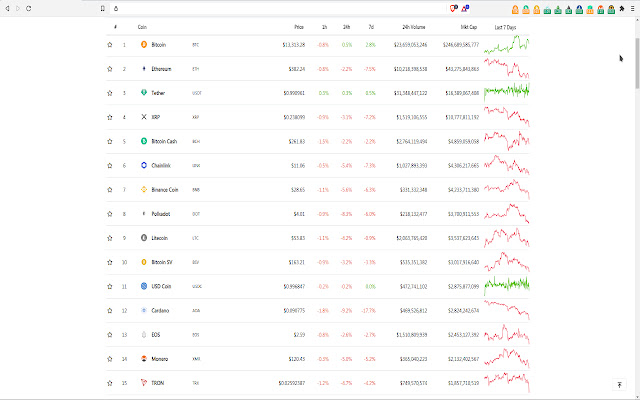Viewport: 640px width, 400px height.
Task: Toggle the TRON favorite star
Action: (x=109, y=383)
